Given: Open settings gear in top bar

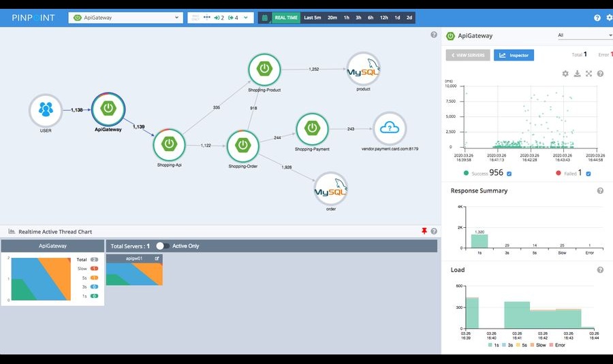Looking at the screenshot, I should pos(609,18).
